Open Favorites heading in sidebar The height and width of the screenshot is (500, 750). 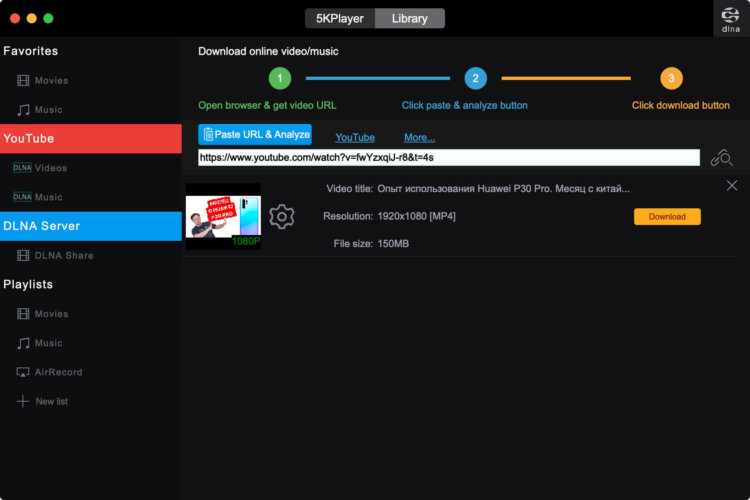[x=31, y=51]
